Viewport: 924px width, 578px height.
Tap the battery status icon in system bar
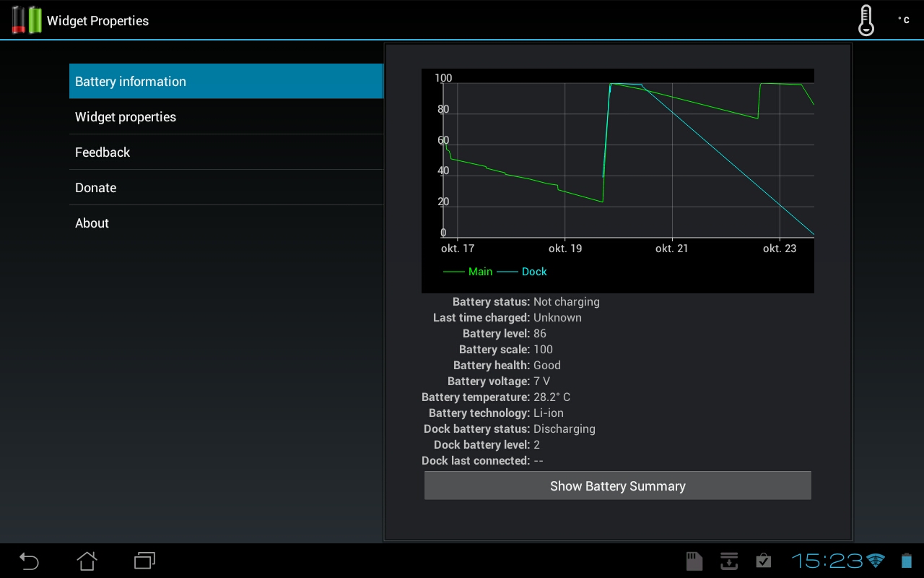pyautogui.click(x=907, y=561)
